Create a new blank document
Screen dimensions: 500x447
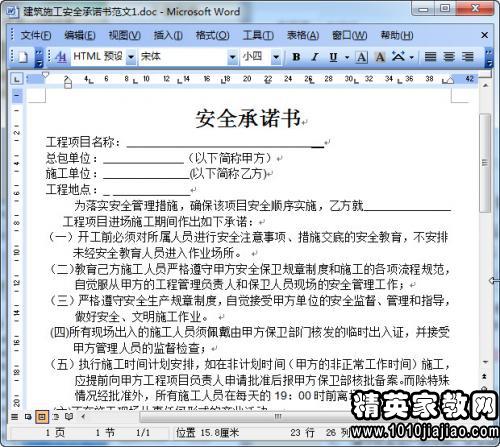(x=22, y=57)
